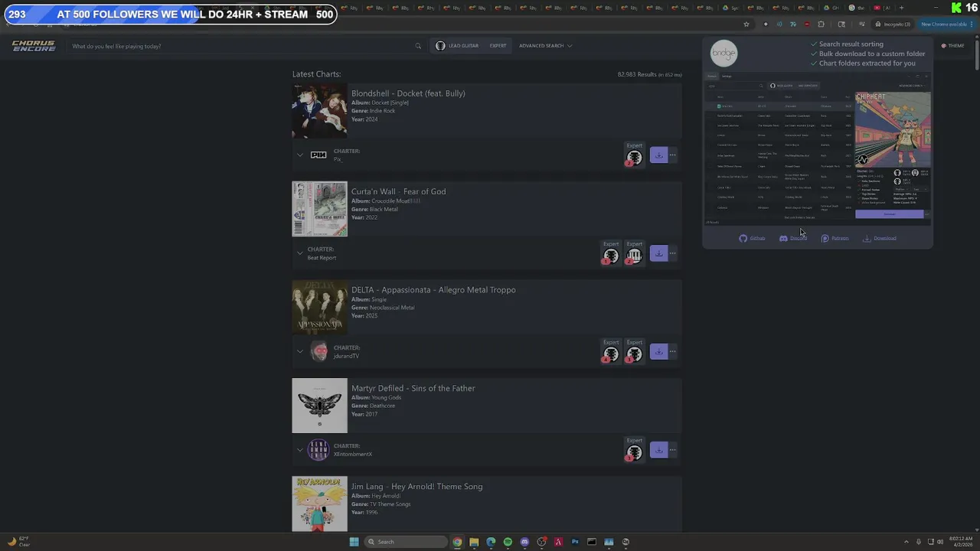Image resolution: width=980 pixels, height=551 pixels.
Task: Expand the jdurandTV charter row chevron
Action: pos(300,351)
